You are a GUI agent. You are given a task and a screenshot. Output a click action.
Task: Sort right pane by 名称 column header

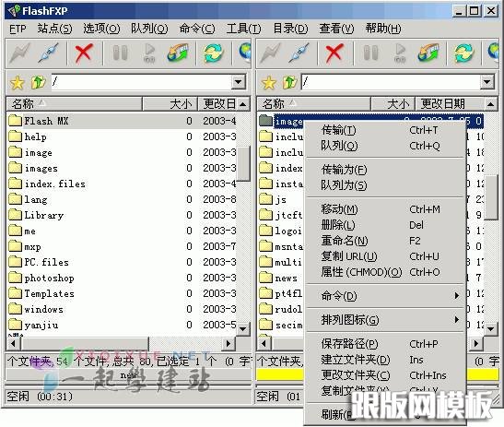click(314, 104)
